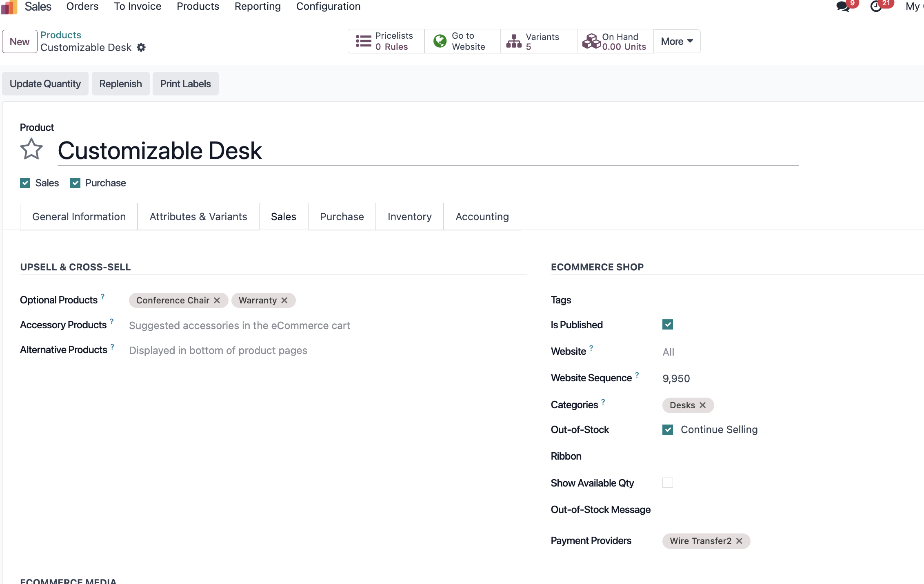Click the Sales app name in navbar

coord(38,7)
